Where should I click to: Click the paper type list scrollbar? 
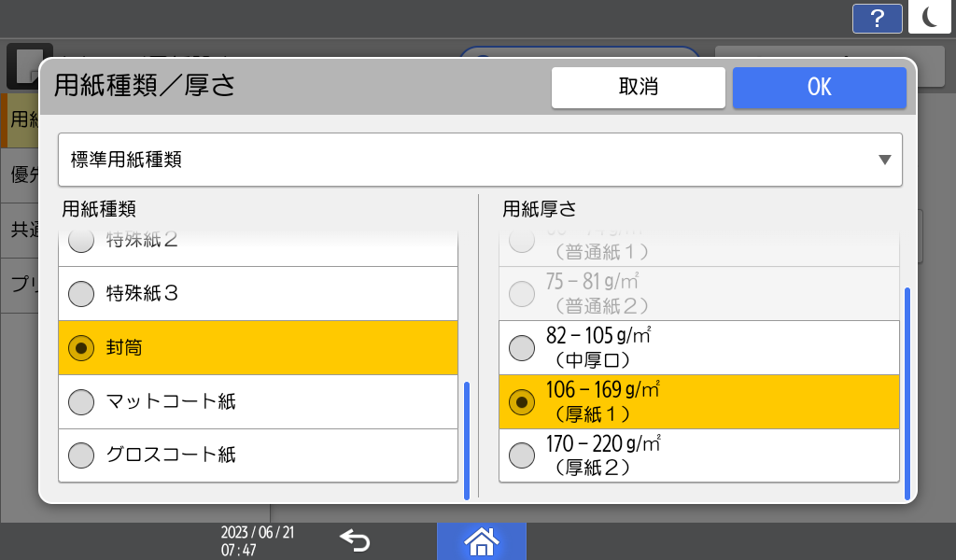click(467, 439)
